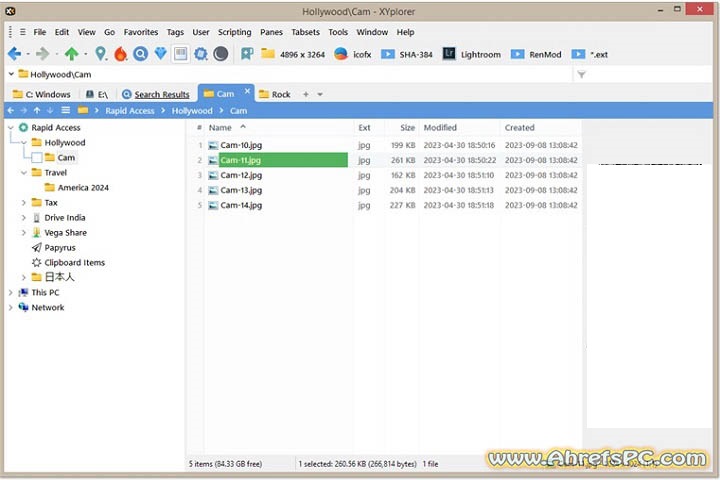Open the address bar dropdown chevron
Viewport: 720px width, 480px height.
click(11, 74)
